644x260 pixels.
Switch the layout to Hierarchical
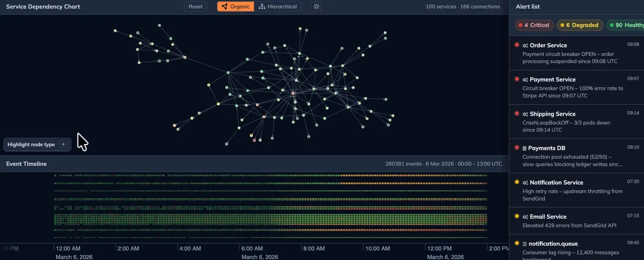coord(278,7)
